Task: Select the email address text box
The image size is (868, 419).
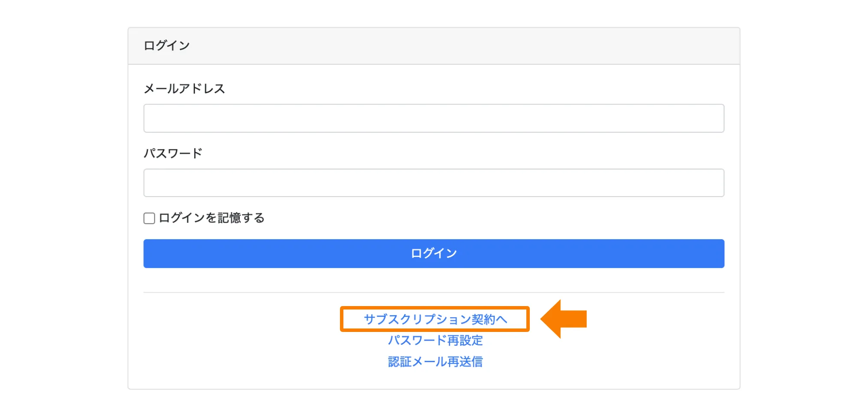Action: (x=434, y=118)
